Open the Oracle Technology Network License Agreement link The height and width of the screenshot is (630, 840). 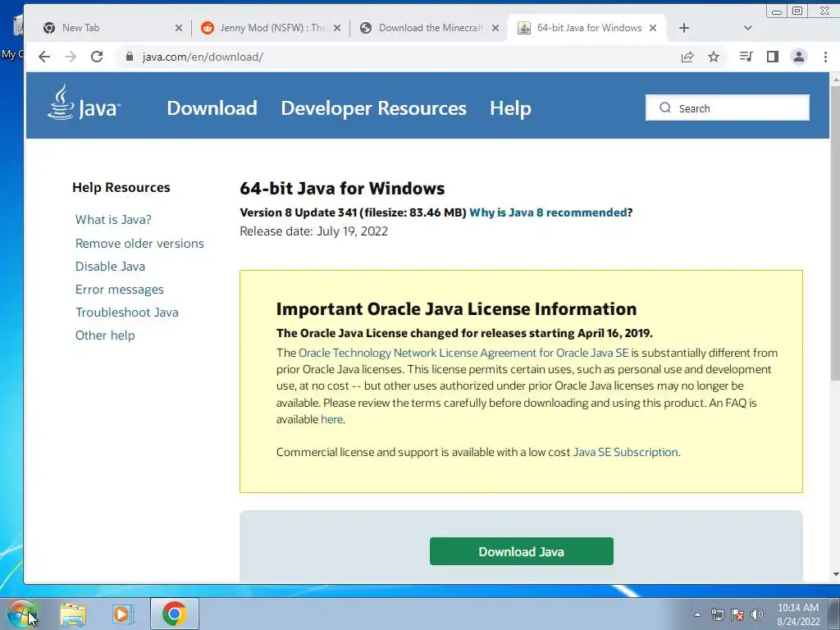click(x=463, y=353)
